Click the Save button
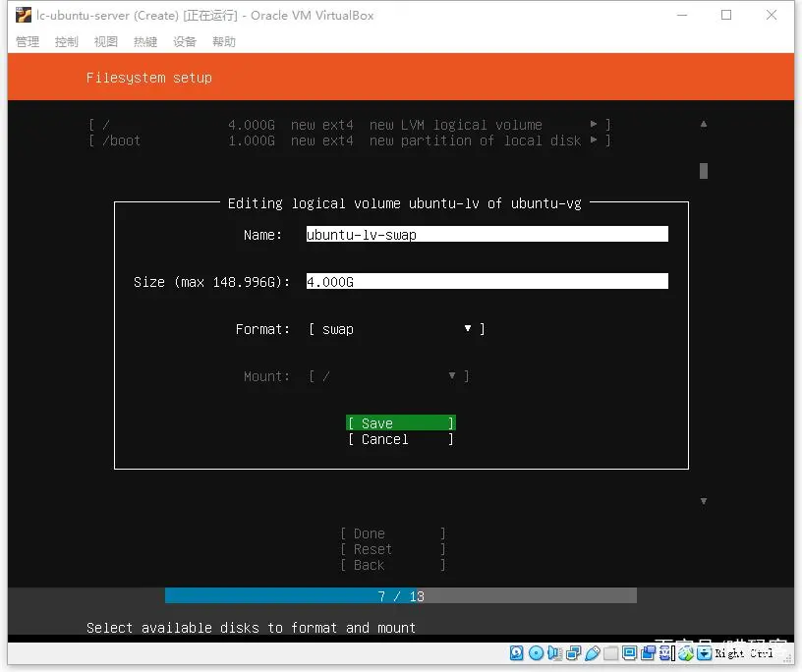This screenshot has height=672, width=802. (x=400, y=422)
